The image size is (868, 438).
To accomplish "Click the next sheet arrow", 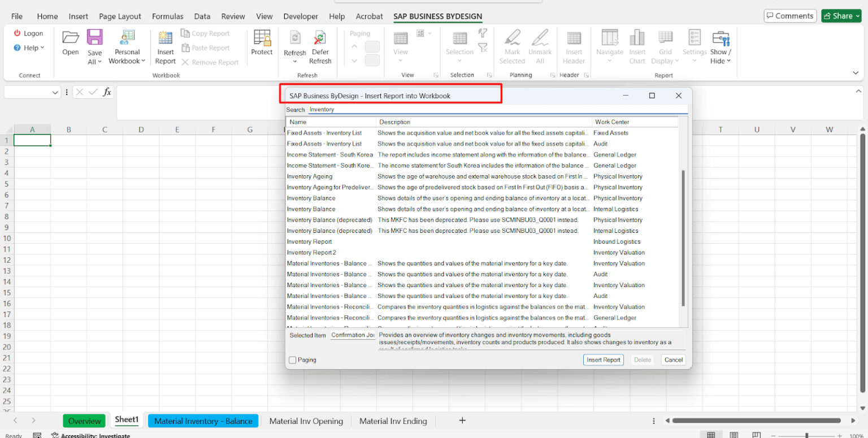I will 34,420.
